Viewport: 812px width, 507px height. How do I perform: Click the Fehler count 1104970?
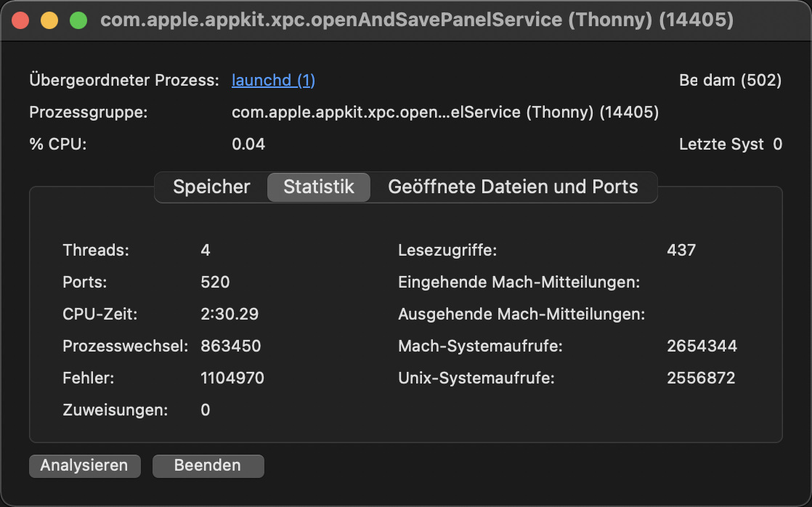[x=233, y=378]
